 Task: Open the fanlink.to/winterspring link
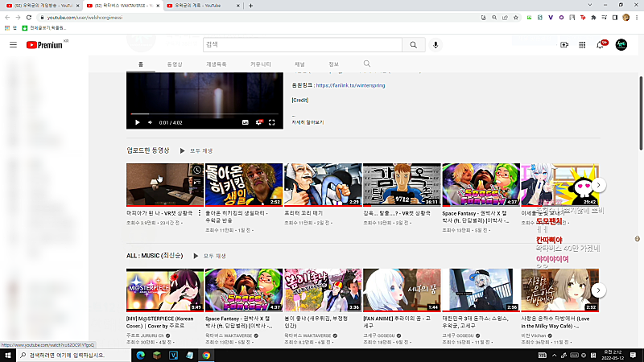350,85
